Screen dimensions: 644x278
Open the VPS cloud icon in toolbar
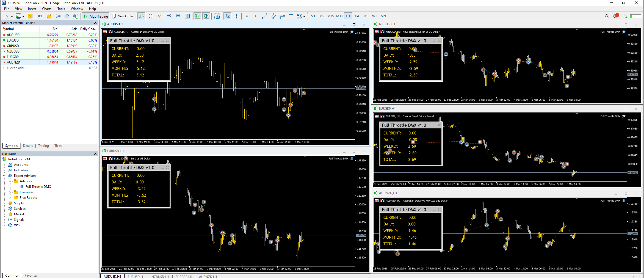tap(67, 16)
